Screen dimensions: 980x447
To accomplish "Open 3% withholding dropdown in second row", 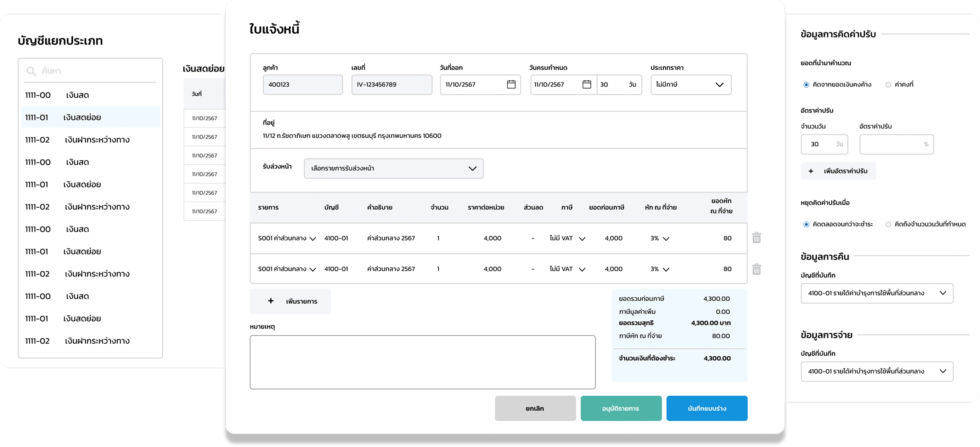I will click(x=666, y=269).
